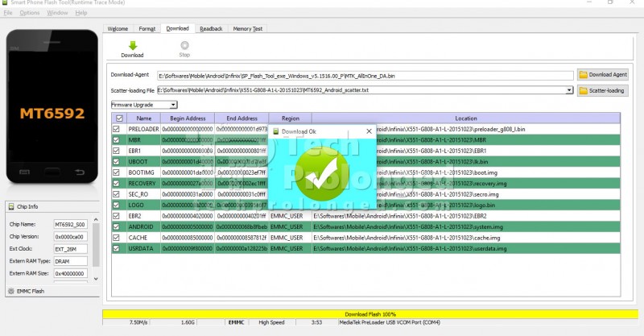Click the green checkmark in Download Ok dialog
Viewport: 644px width, 336px height.
pos(321,173)
